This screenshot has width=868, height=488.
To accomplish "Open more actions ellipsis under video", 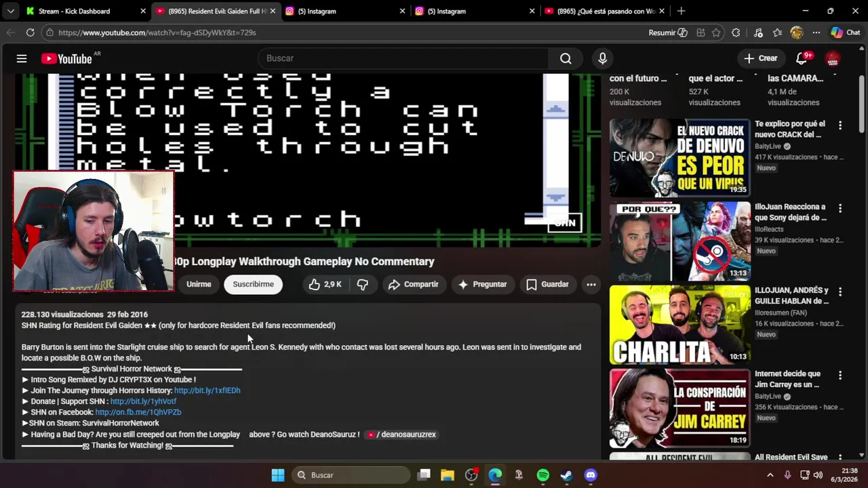I will coord(591,285).
